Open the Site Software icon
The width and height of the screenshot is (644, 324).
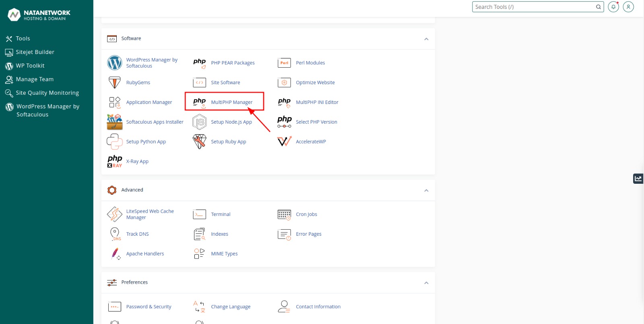point(200,83)
